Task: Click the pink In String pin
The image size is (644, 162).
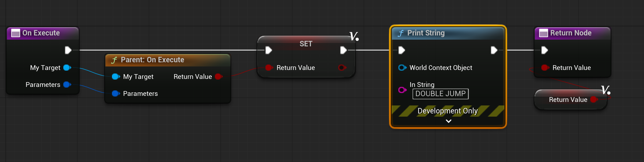Action: click(402, 90)
